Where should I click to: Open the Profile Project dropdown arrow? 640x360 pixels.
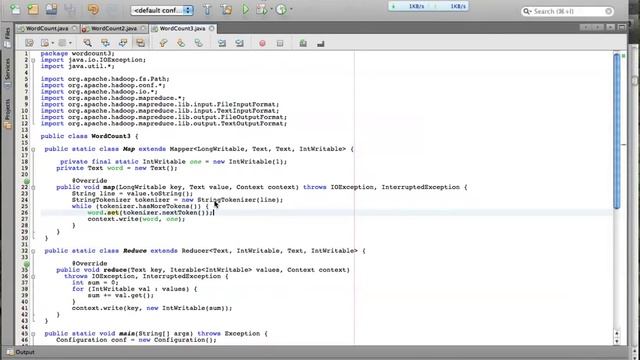pyautogui.click(x=291, y=9)
